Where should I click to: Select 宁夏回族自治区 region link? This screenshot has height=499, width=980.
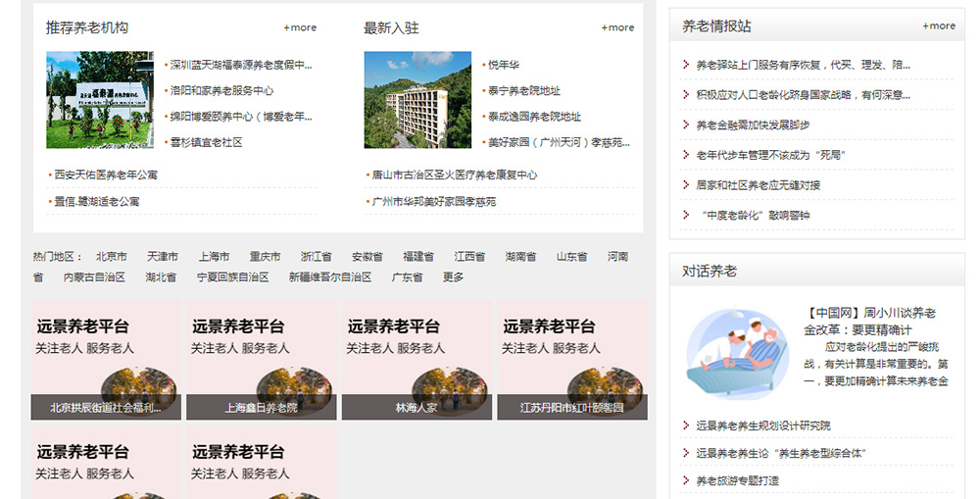point(233,277)
